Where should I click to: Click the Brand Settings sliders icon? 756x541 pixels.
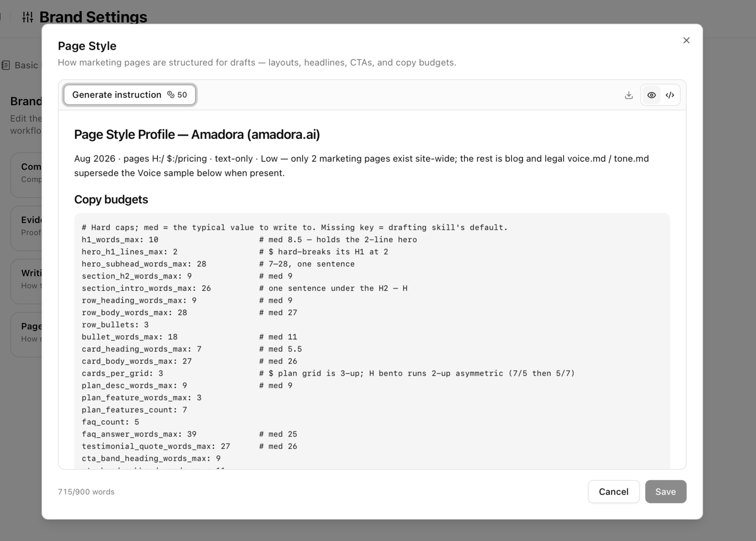click(x=28, y=17)
